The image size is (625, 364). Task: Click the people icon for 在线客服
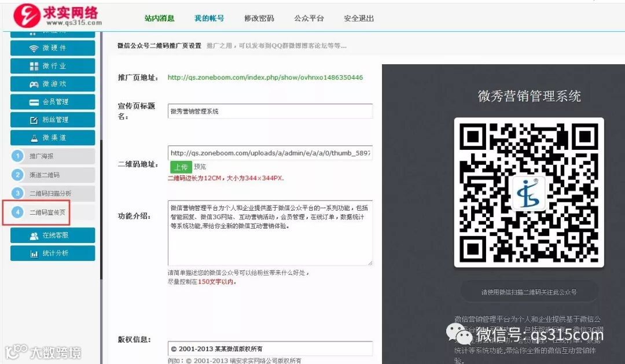point(34,236)
